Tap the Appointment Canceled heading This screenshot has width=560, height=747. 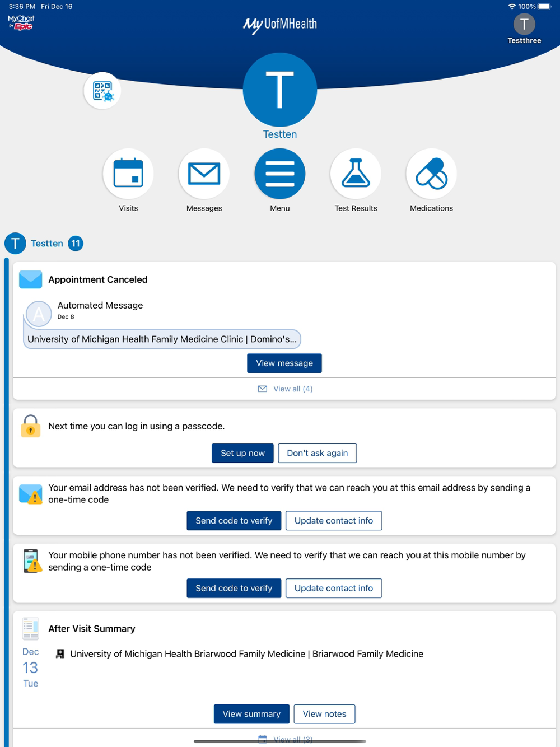(98, 279)
